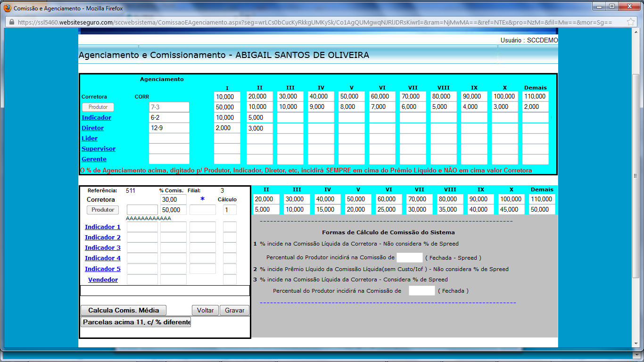Click Produtor column I field 50,000 in Agenciamento
The image size is (644, 362).
coord(227,107)
